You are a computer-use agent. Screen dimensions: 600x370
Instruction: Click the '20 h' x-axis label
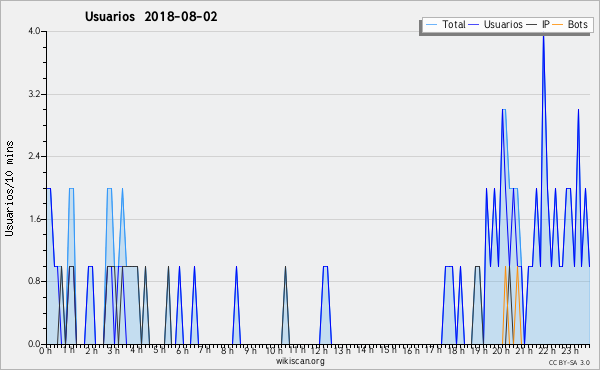pos(501,350)
